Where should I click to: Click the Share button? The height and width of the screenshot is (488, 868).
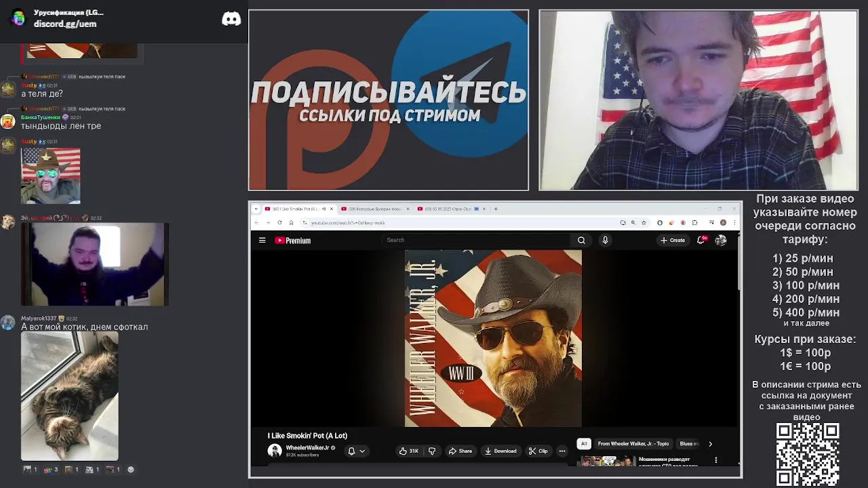pos(460,451)
